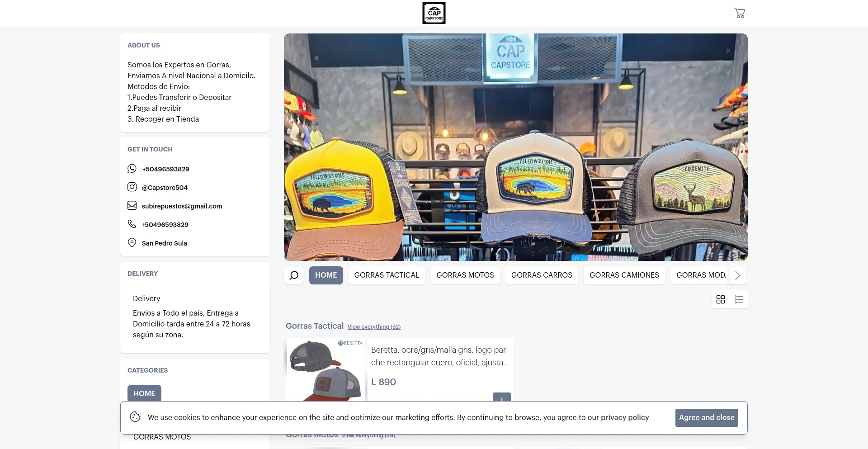Click View everything (52) link

[x=374, y=327]
